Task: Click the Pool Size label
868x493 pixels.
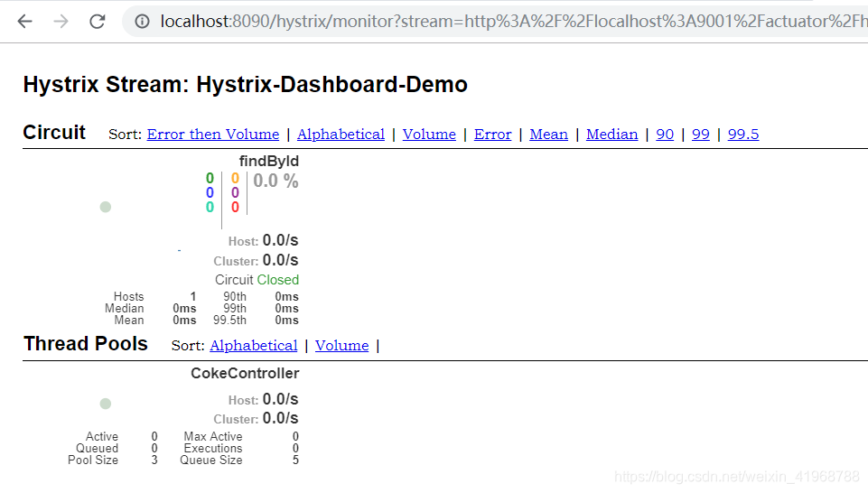Action: coord(93,460)
